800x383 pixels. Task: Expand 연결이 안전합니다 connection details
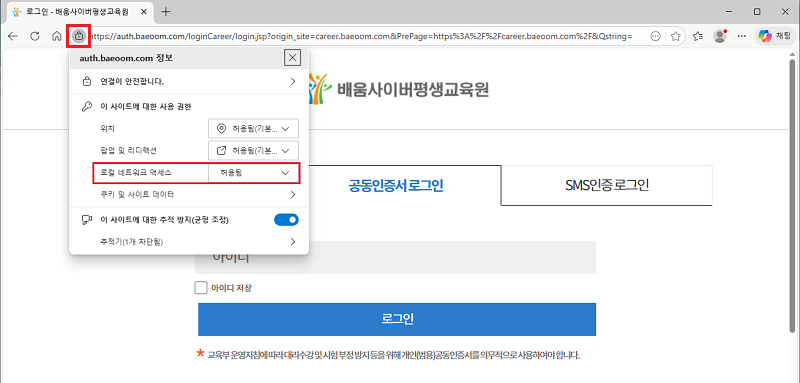pos(189,81)
